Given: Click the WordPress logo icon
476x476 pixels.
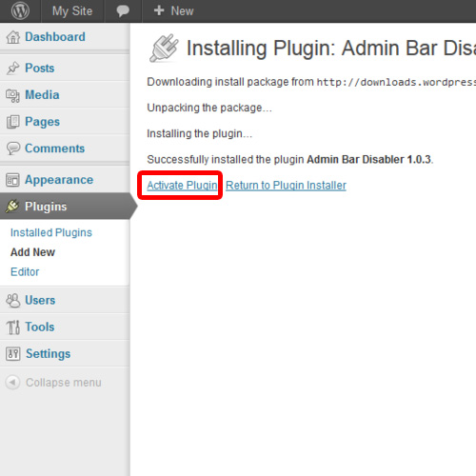Looking at the screenshot, I should click(20, 10).
